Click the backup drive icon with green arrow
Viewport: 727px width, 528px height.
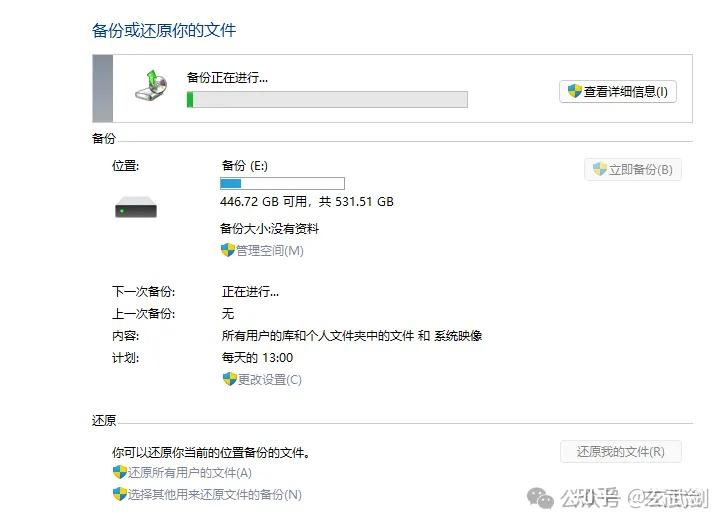pos(151,85)
